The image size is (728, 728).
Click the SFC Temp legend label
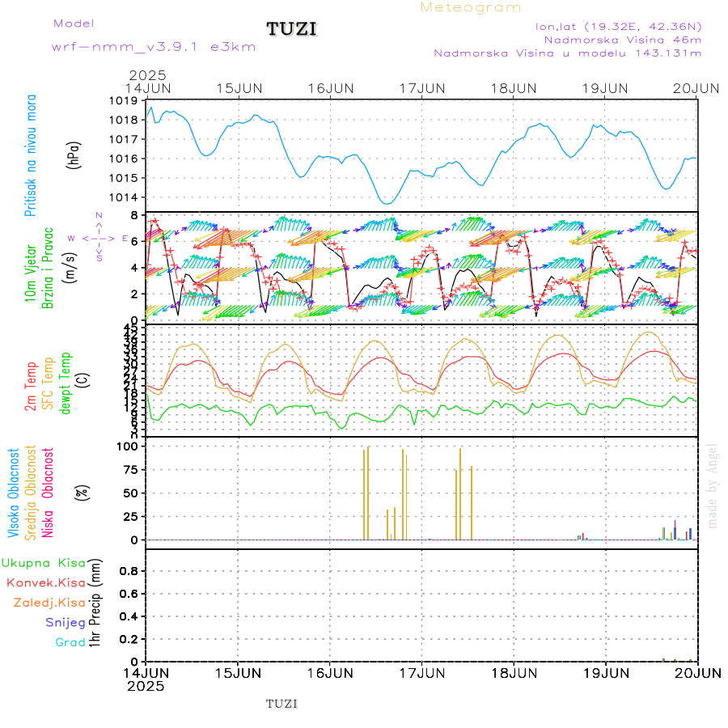pyautogui.click(x=48, y=382)
